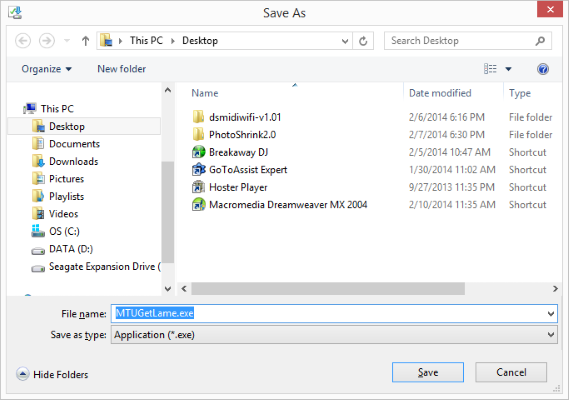This screenshot has height=400, width=569.
Task: Expand the Save as type dropdown
Action: pos(550,335)
